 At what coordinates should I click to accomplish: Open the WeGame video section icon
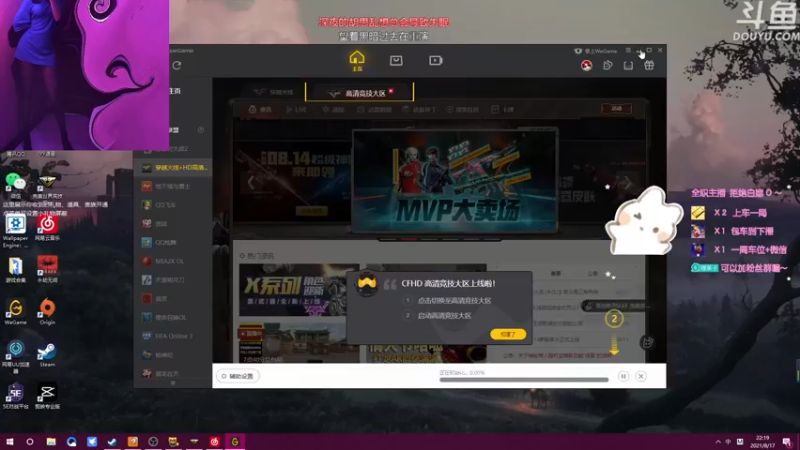point(435,61)
